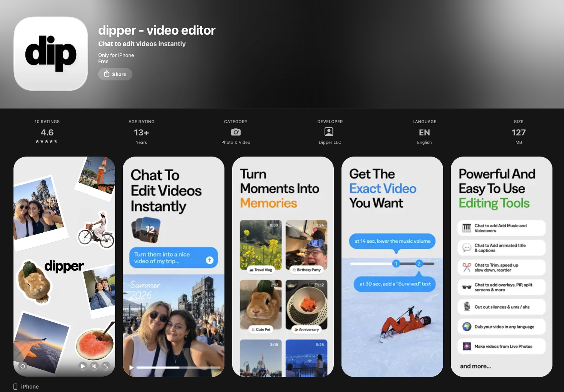Open the Dipper LLC developer profile icon
This screenshot has width=564, height=392.
[329, 132]
